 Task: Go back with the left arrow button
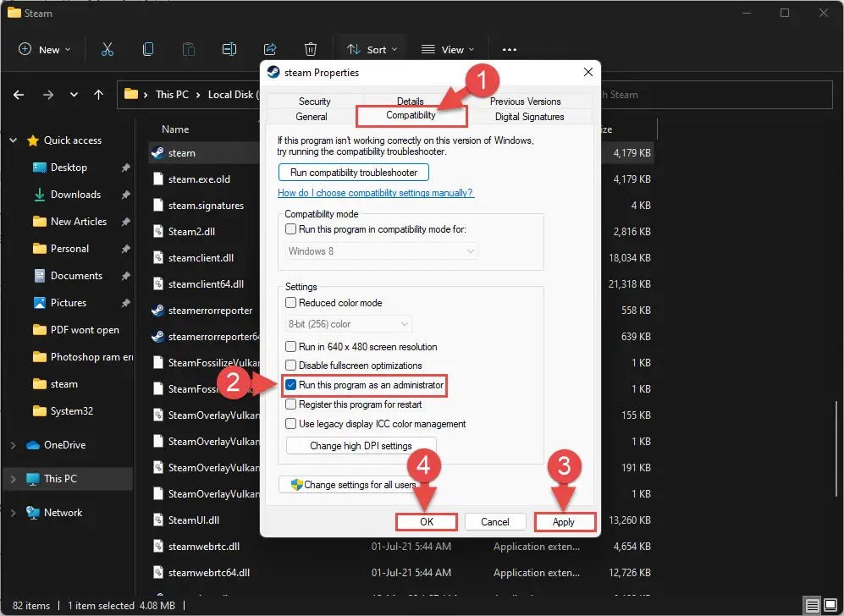coord(19,95)
